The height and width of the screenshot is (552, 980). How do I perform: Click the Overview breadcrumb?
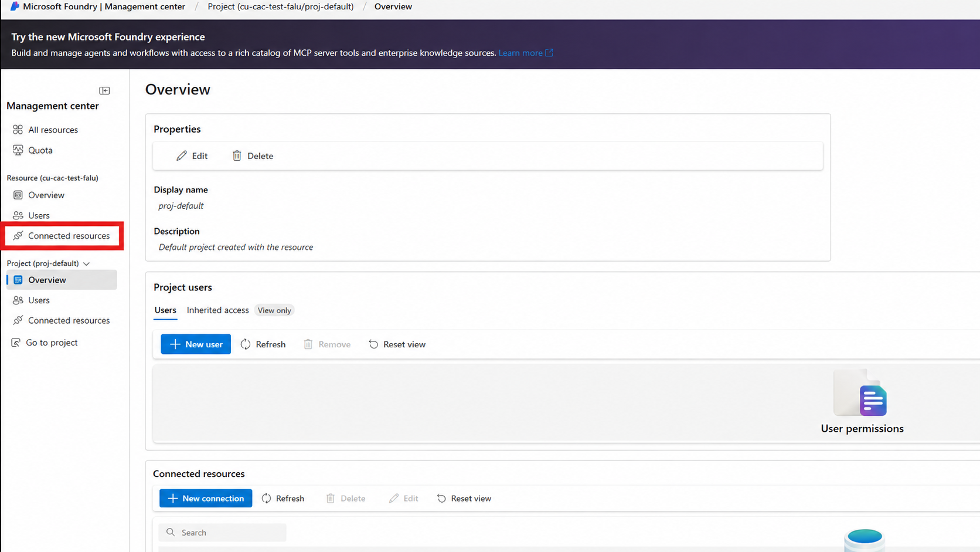(x=393, y=6)
